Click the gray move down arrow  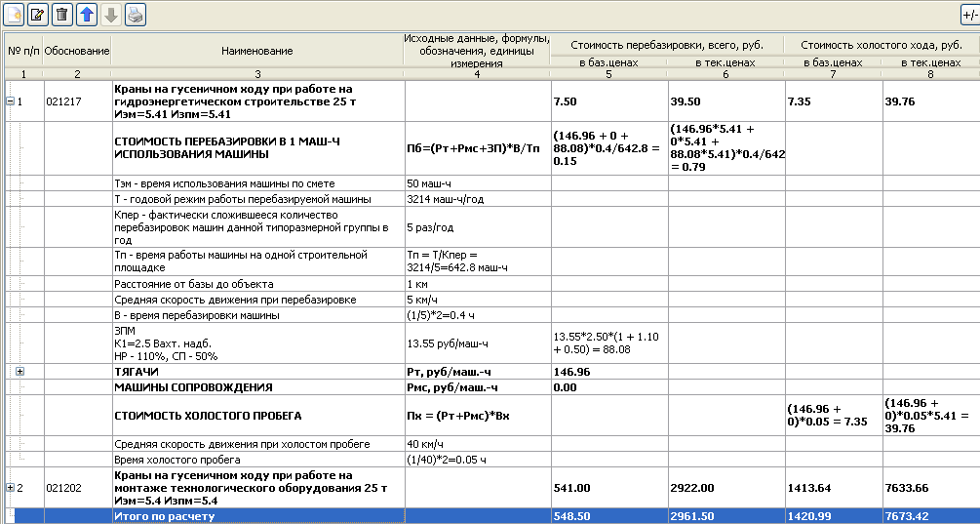[x=111, y=14]
